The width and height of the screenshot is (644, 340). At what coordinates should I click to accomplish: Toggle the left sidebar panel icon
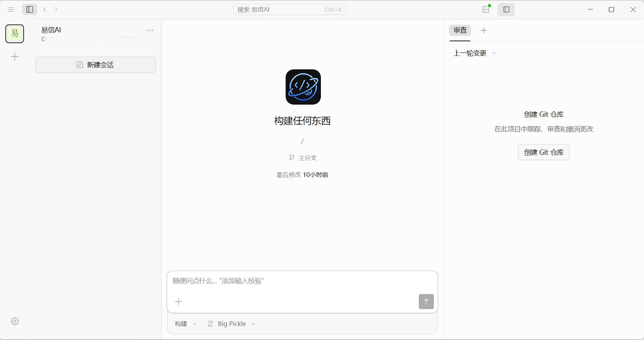30,10
